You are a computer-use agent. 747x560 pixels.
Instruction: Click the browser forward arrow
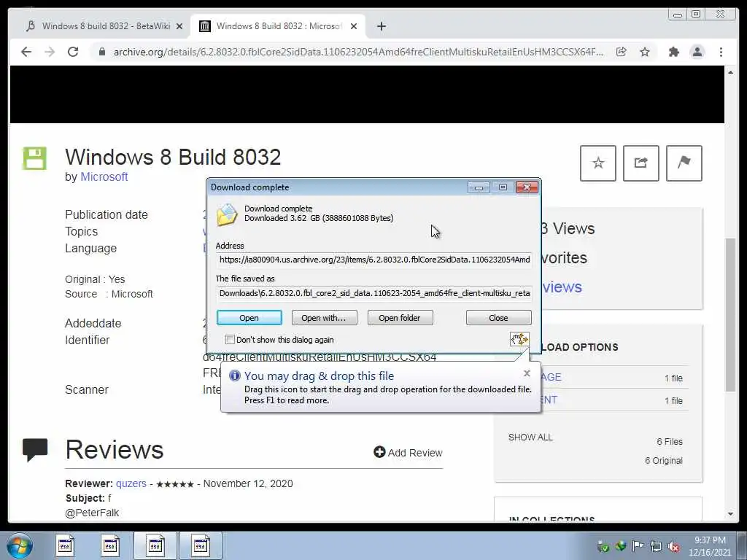pos(50,52)
